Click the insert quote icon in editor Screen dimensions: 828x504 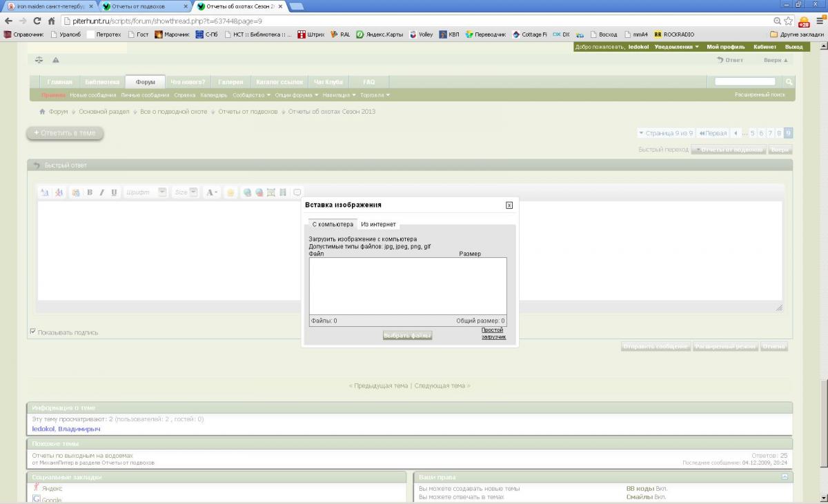coord(297,192)
